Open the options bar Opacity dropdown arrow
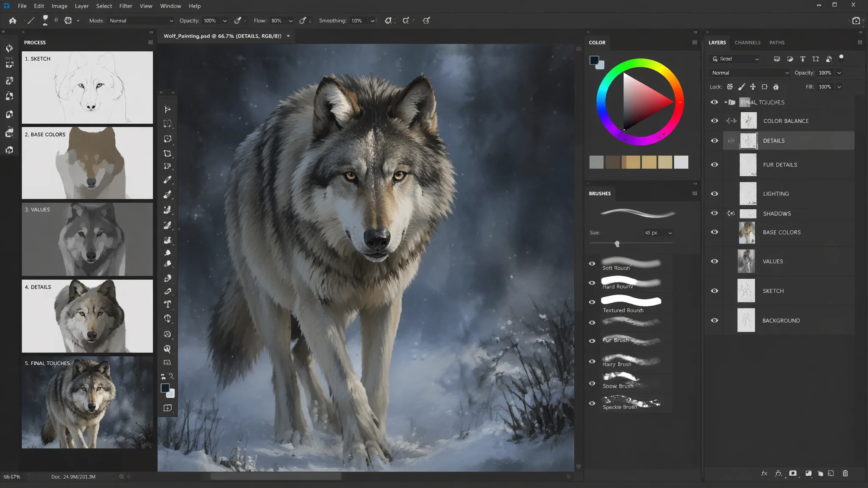 tap(225, 21)
